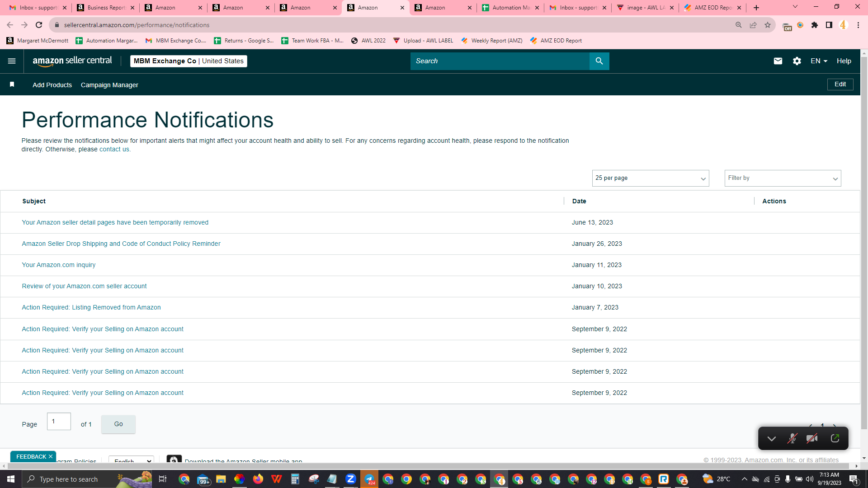The image size is (868, 488).
Task: Click the bookmark flag icon
Action: click(x=12, y=84)
